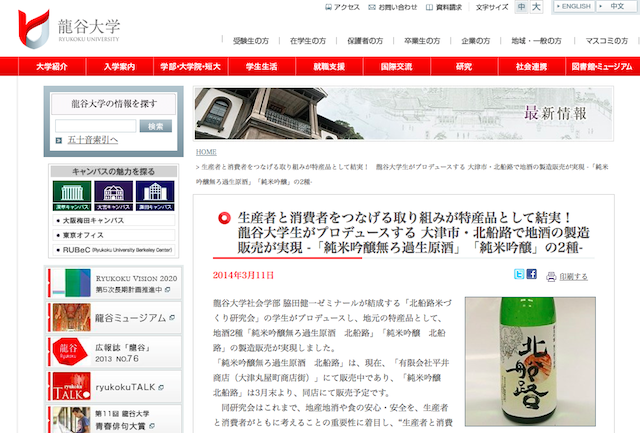Open the 卒業生の方 audience link
The height and width of the screenshot is (433, 640).
click(422, 41)
